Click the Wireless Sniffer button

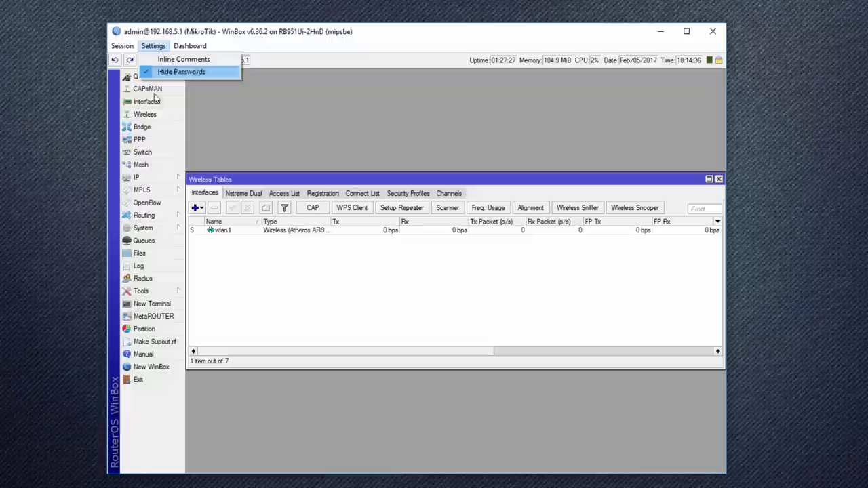point(578,208)
